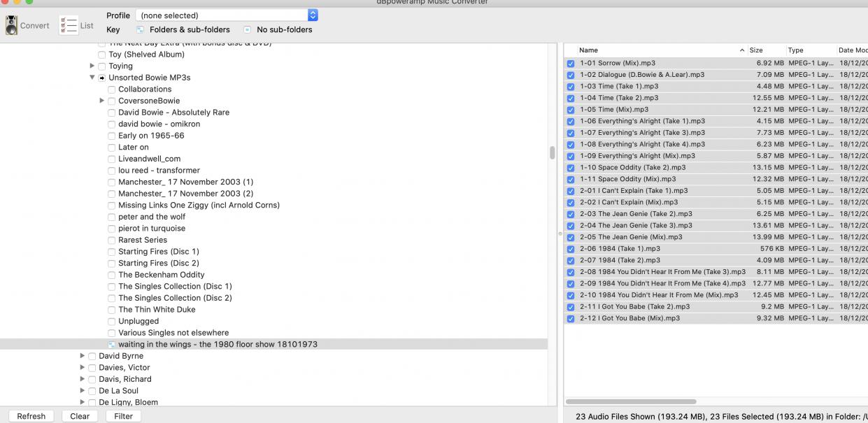Click the No sub-folders key icon
Image resolution: width=868 pixels, height=423 pixels.
click(x=247, y=30)
